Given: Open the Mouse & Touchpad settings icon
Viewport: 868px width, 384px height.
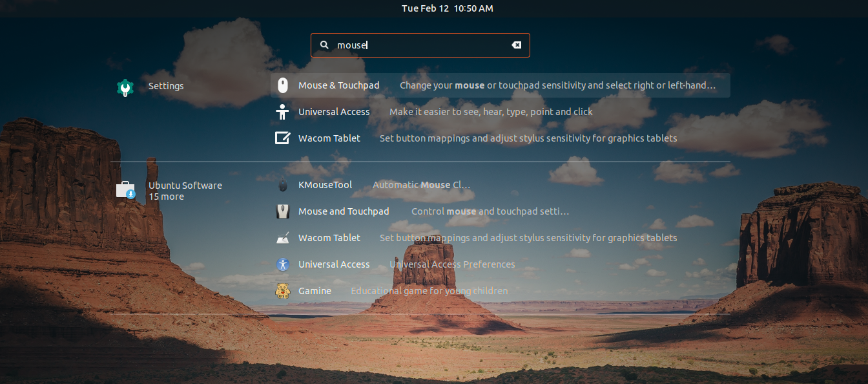Looking at the screenshot, I should coord(282,85).
